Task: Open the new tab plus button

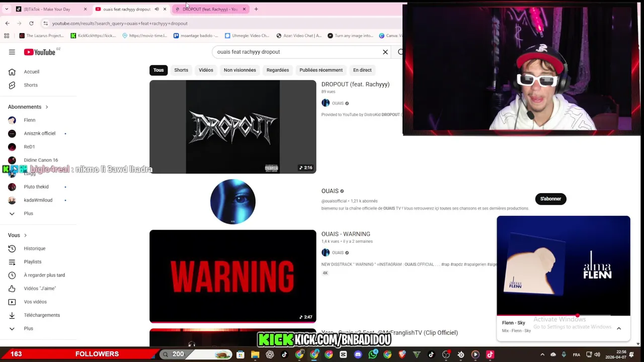Action: click(256, 9)
